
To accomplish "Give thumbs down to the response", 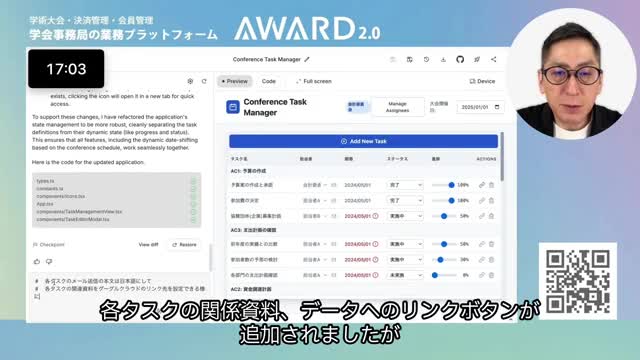I will pyautogui.click(x=49, y=261).
